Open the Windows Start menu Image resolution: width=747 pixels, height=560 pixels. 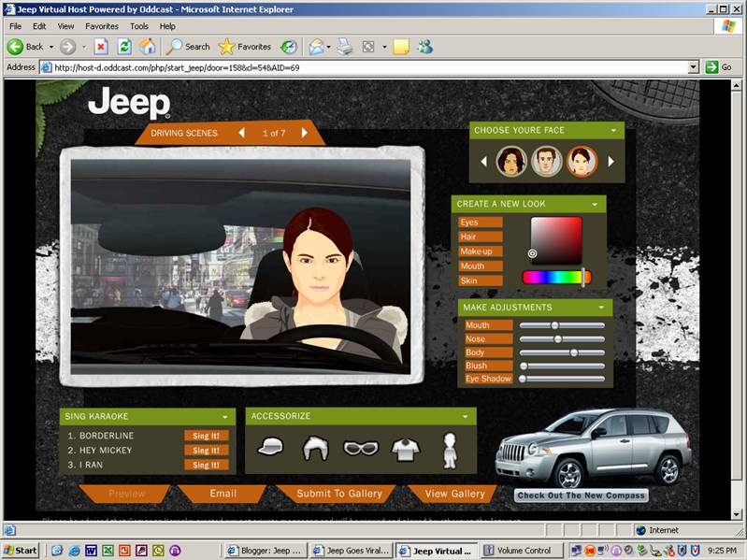pyautogui.click(x=20, y=551)
